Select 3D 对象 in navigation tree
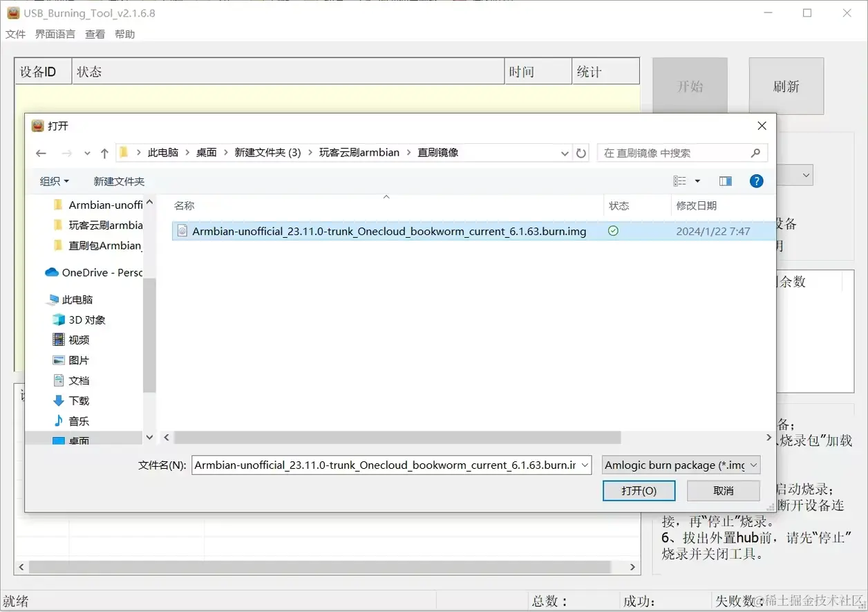Image resolution: width=868 pixels, height=612 pixels. click(x=79, y=319)
